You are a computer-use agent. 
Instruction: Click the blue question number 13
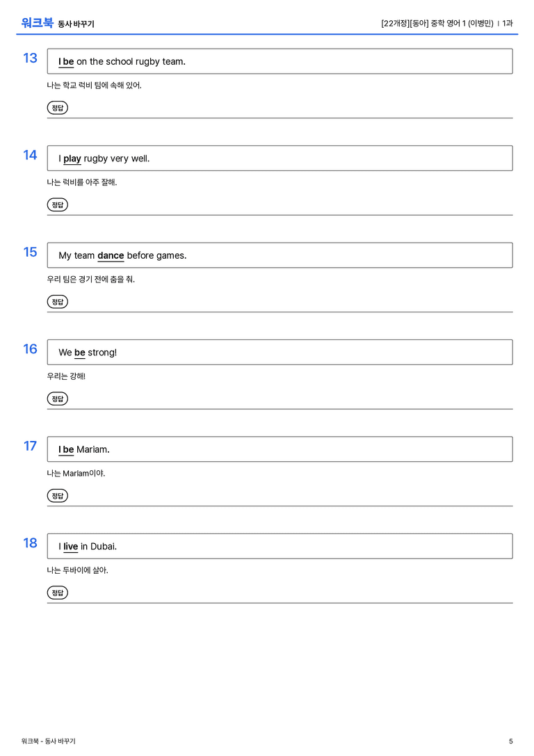pyautogui.click(x=30, y=58)
